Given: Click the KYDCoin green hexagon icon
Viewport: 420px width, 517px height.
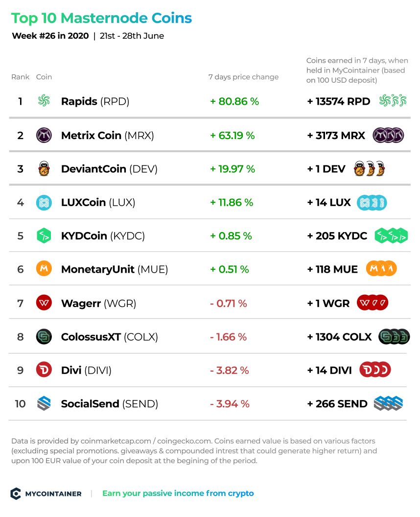Looking at the screenshot, I should (44, 236).
